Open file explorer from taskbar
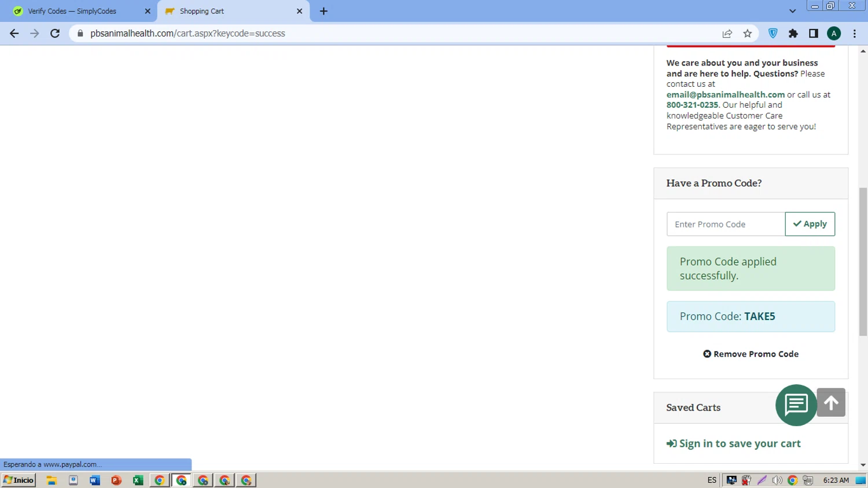Image resolution: width=868 pixels, height=488 pixels. click(x=52, y=480)
